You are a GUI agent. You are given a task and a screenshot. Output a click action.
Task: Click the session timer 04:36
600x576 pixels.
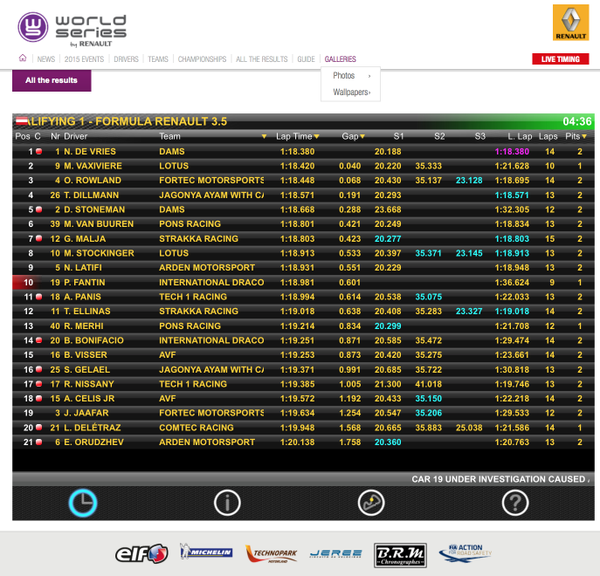[x=577, y=121]
